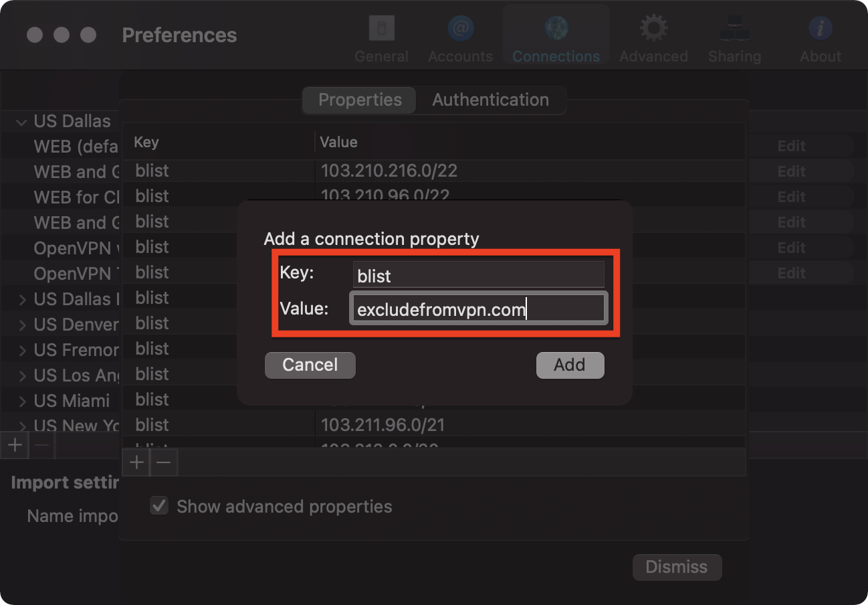Cancel the add connection property dialog

310,365
